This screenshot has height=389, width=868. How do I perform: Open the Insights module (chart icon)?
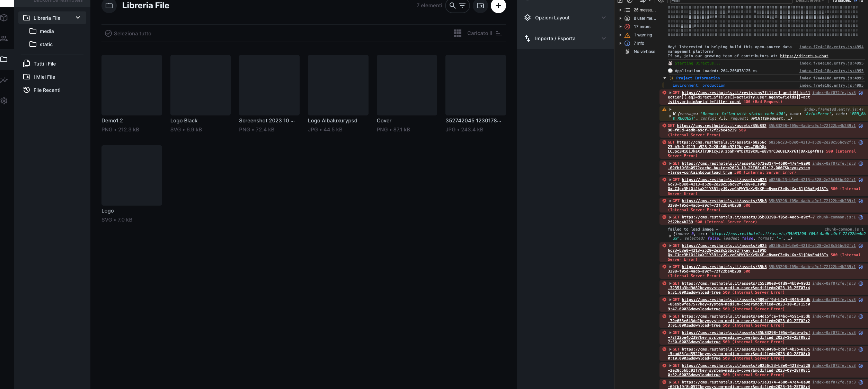tap(5, 80)
